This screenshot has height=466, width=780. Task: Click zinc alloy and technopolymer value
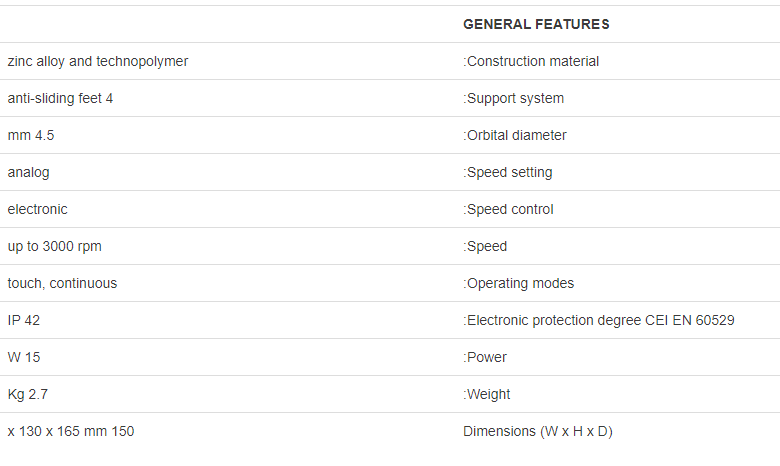[x=98, y=61]
